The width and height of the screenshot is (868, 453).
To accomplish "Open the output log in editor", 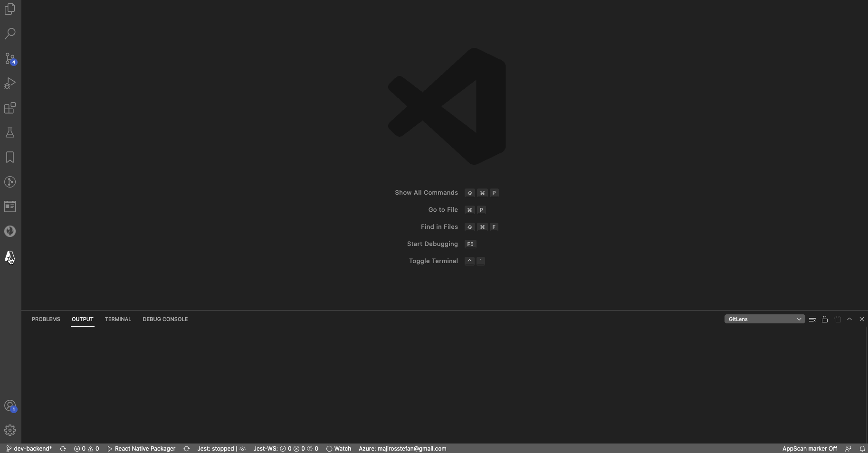I will tap(838, 319).
